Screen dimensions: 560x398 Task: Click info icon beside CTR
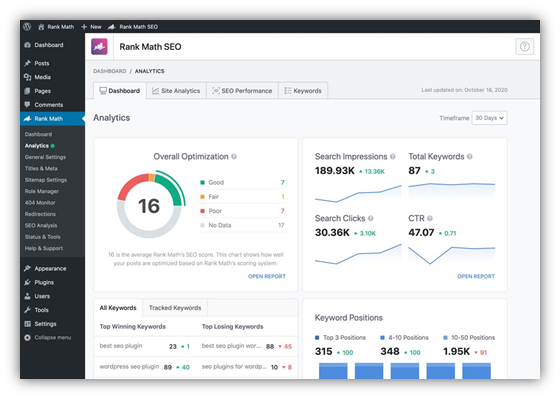click(x=430, y=218)
